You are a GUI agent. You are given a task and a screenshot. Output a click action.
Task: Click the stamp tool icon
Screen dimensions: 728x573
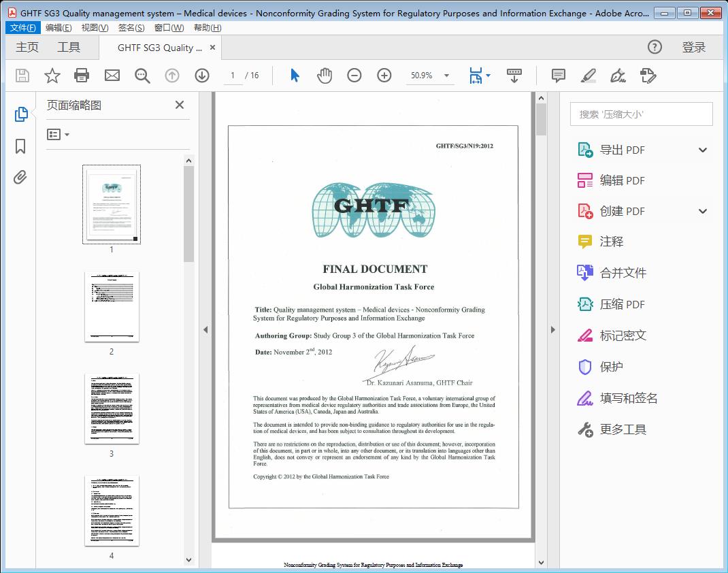[648, 76]
